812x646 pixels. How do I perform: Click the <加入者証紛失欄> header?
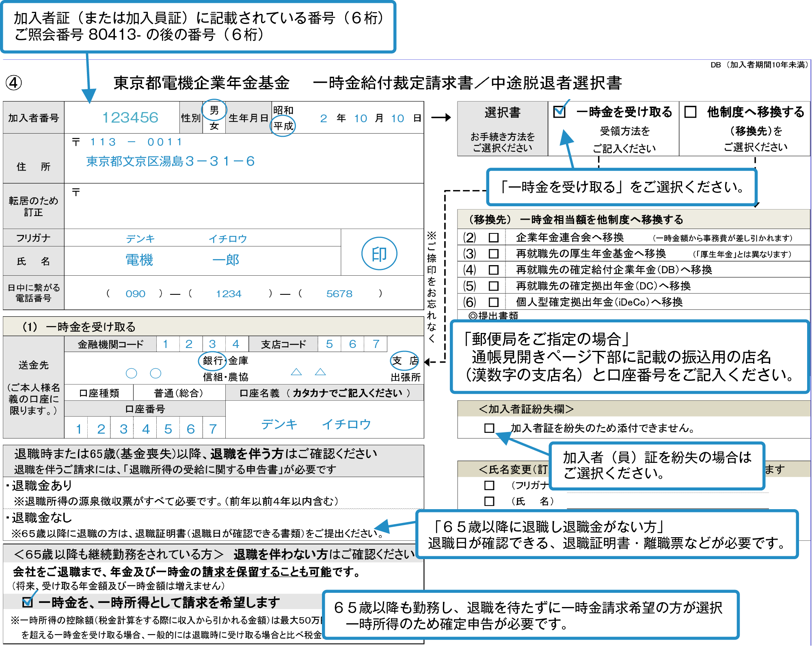click(x=633, y=409)
